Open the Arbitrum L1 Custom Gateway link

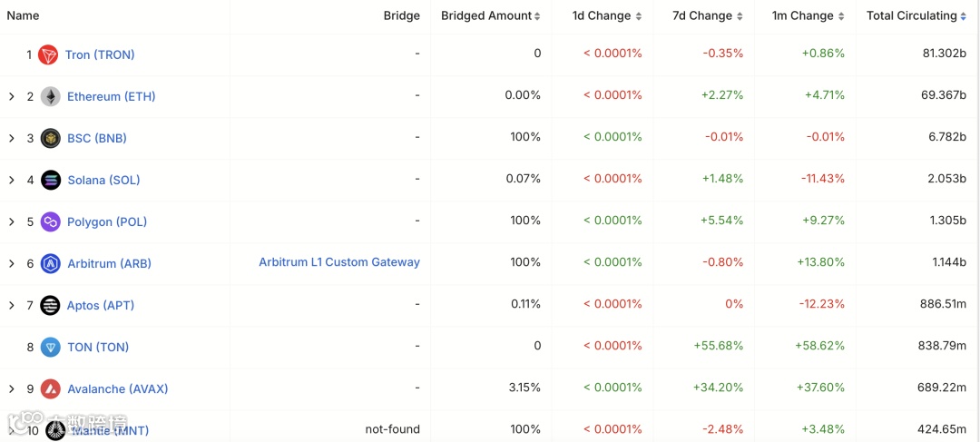(339, 262)
